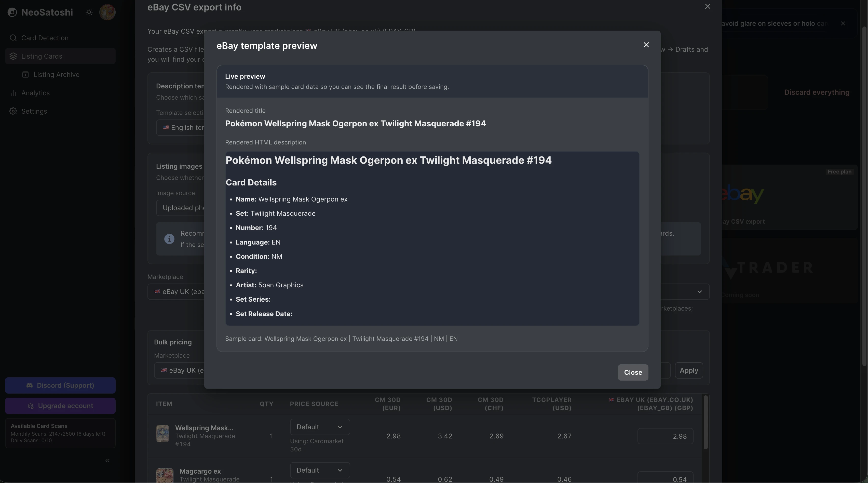Open Card Detection from sidebar
The image size is (868, 483).
(x=45, y=38)
